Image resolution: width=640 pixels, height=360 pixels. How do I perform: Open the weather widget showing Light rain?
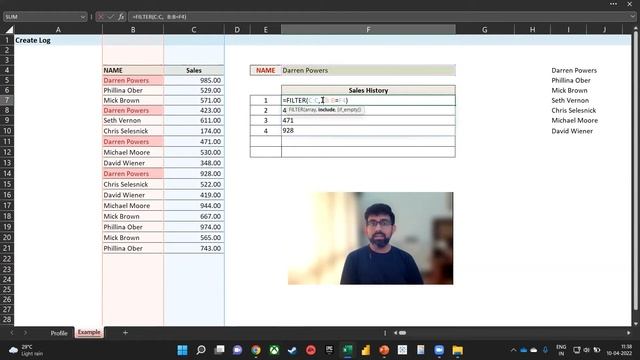pos(26,350)
